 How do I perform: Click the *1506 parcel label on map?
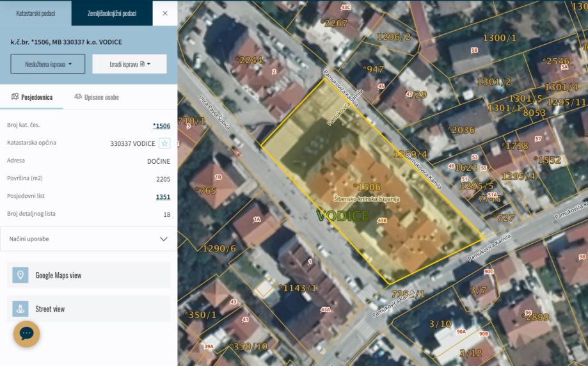(x=367, y=187)
